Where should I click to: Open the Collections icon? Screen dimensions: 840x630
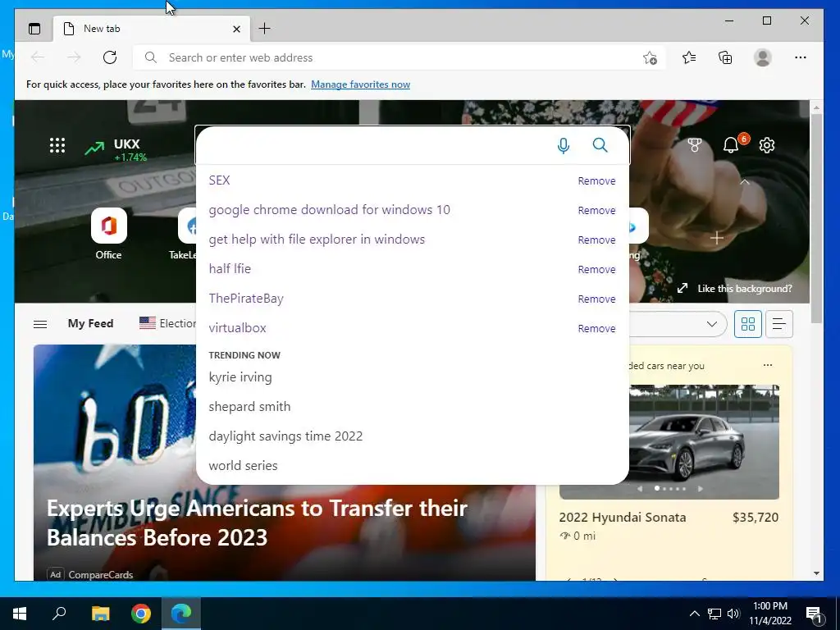tap(725, 57)
